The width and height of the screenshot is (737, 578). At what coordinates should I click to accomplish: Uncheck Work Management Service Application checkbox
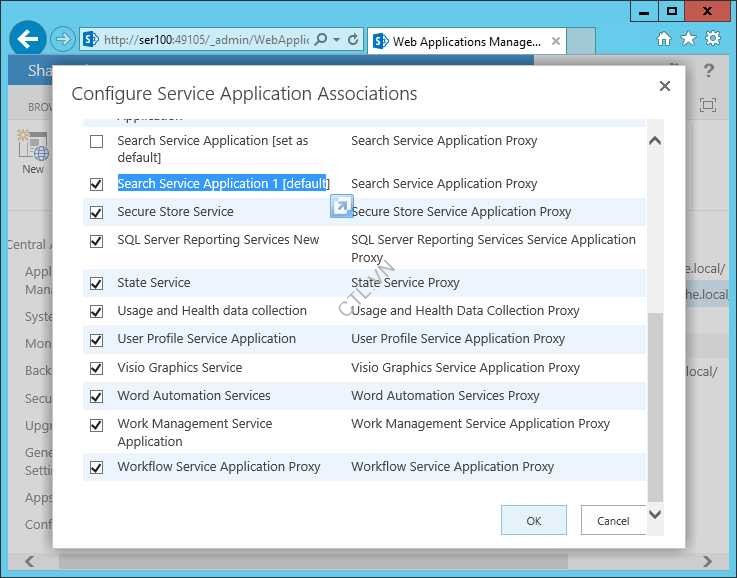(96, 425)
